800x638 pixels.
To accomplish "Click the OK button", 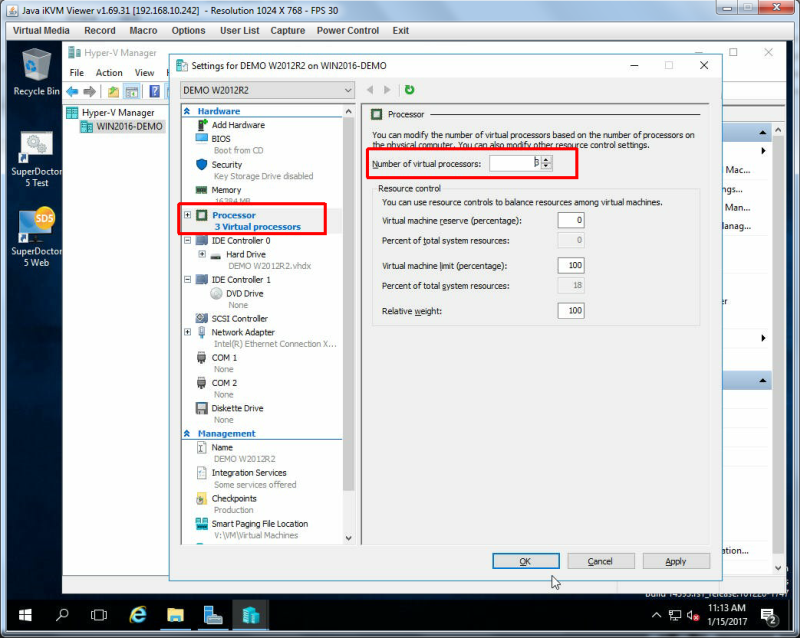I will 526,561.
